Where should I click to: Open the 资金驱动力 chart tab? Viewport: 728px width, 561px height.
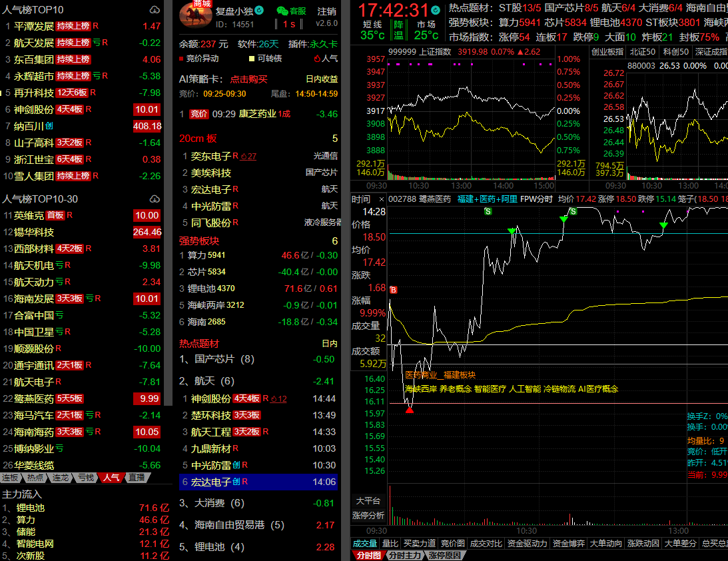coord(527,544)
